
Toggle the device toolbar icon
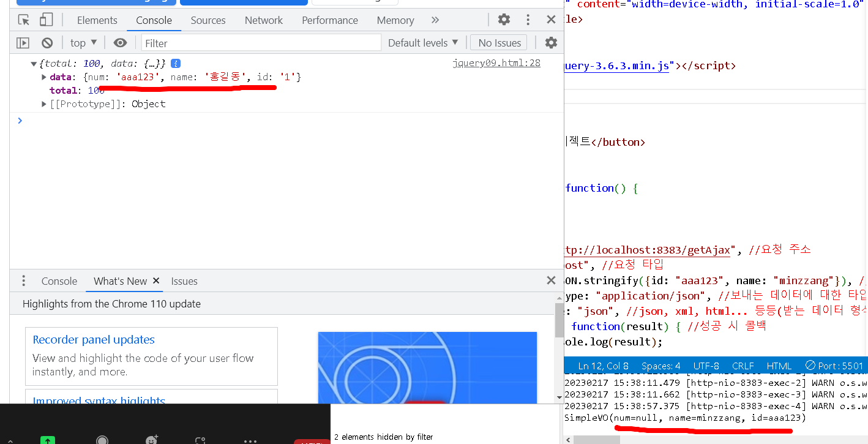tap(46, 20)
